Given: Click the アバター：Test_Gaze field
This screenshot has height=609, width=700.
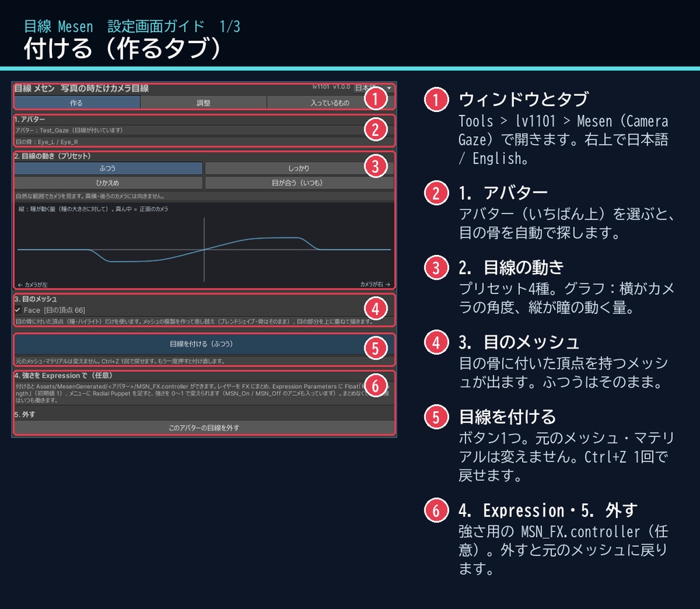Looking at the screenshot, I should click(204, 131).
